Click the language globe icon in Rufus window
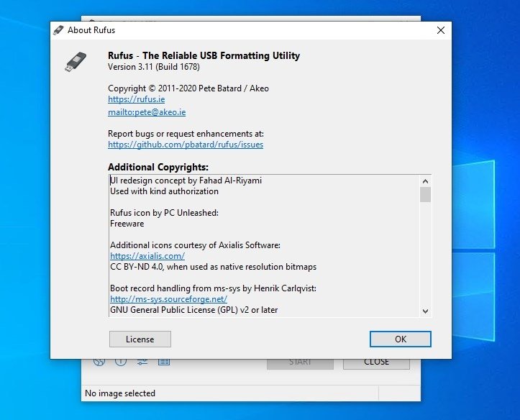Viewport: 520px width, 420px height. click(99, 362)
